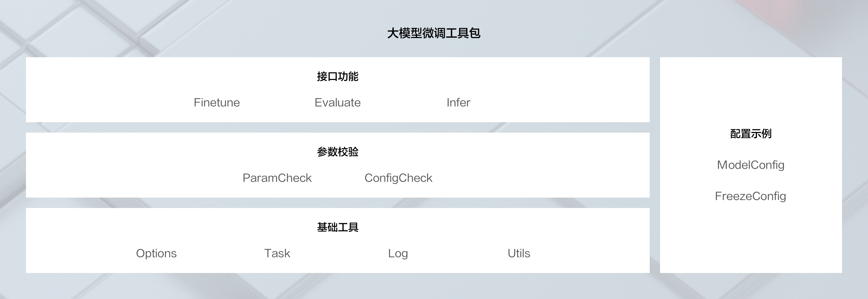Select the 配置示例 heading

click(751, 134)
